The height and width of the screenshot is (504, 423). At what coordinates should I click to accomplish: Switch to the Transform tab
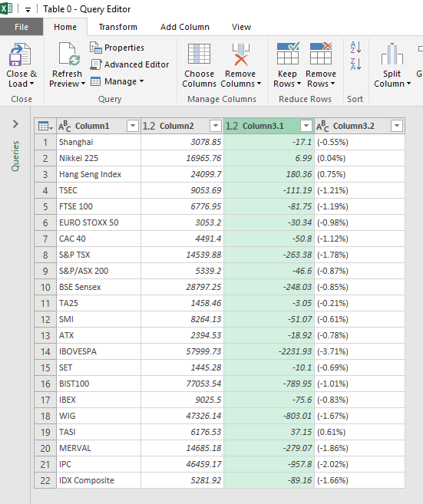(118, 27)
